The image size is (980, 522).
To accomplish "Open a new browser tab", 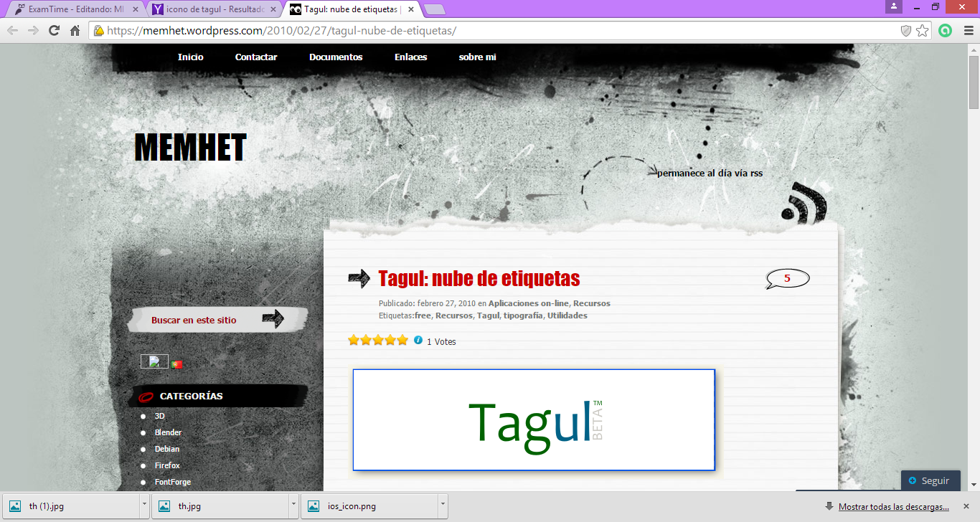I will [x=435, y=9].
